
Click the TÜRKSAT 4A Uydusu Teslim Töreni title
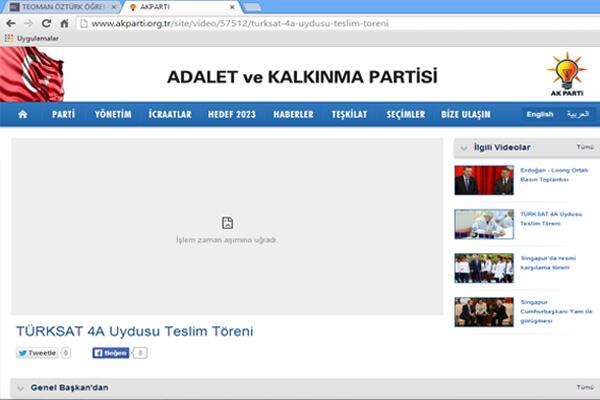tap(135, 331)
